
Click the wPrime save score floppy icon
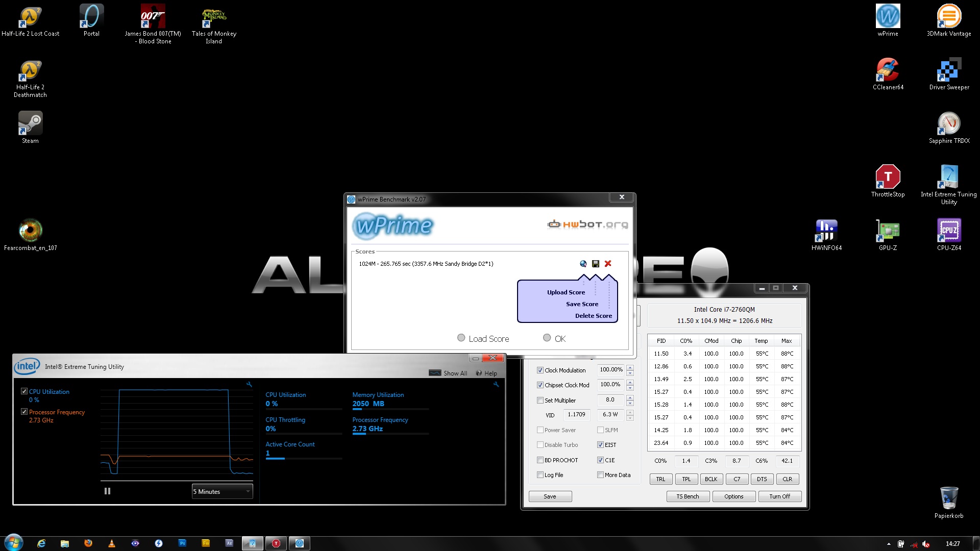595,264
